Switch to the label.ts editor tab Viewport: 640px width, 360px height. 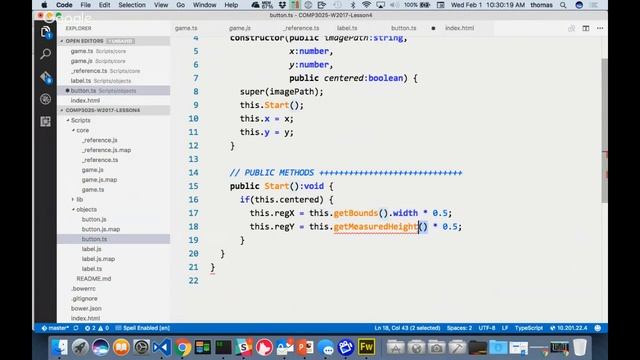pos(347,28)
